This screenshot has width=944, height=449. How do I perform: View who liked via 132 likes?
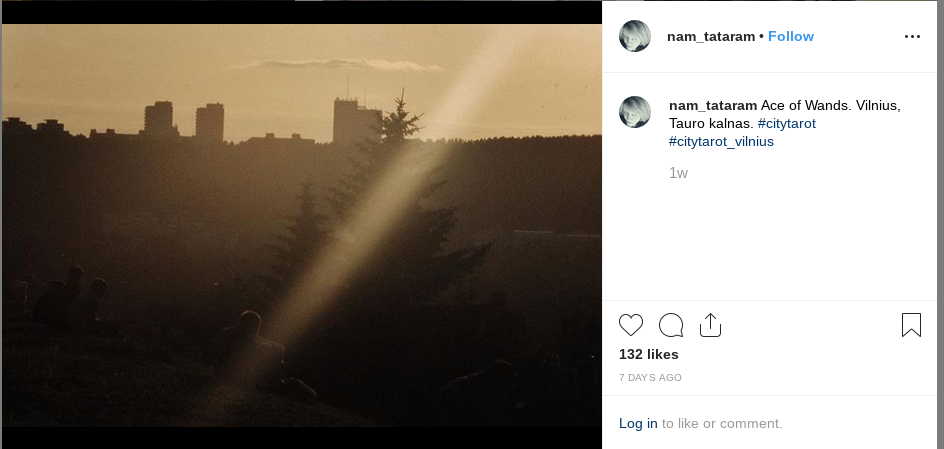(x=649, y=354)
